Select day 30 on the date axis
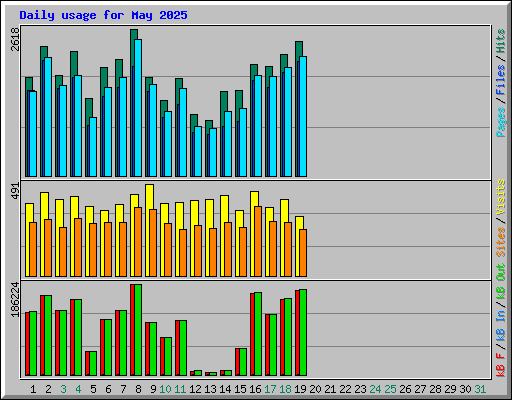Screen dimensions: 512x400 (465, 389)
